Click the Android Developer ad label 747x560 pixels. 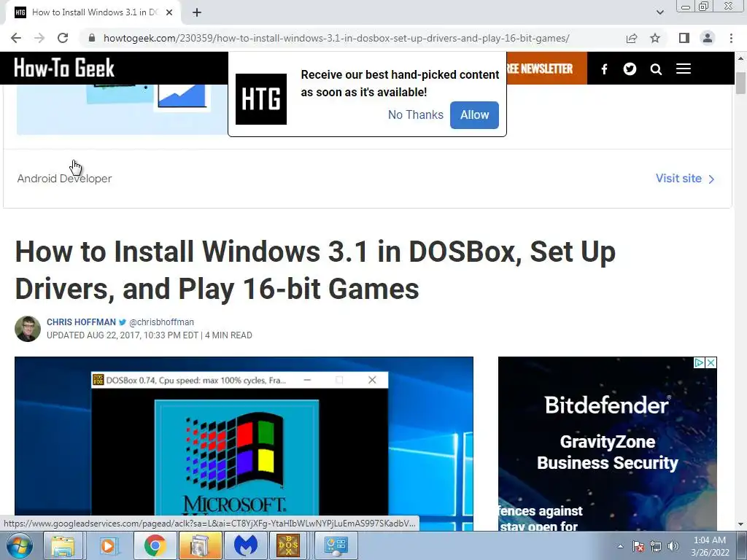tap(64, 179)
